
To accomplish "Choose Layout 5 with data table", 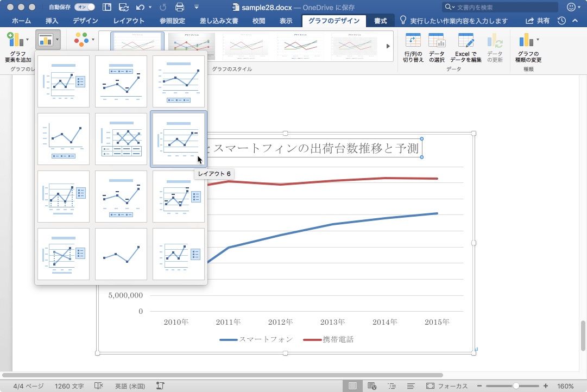I will click(121, 139).
